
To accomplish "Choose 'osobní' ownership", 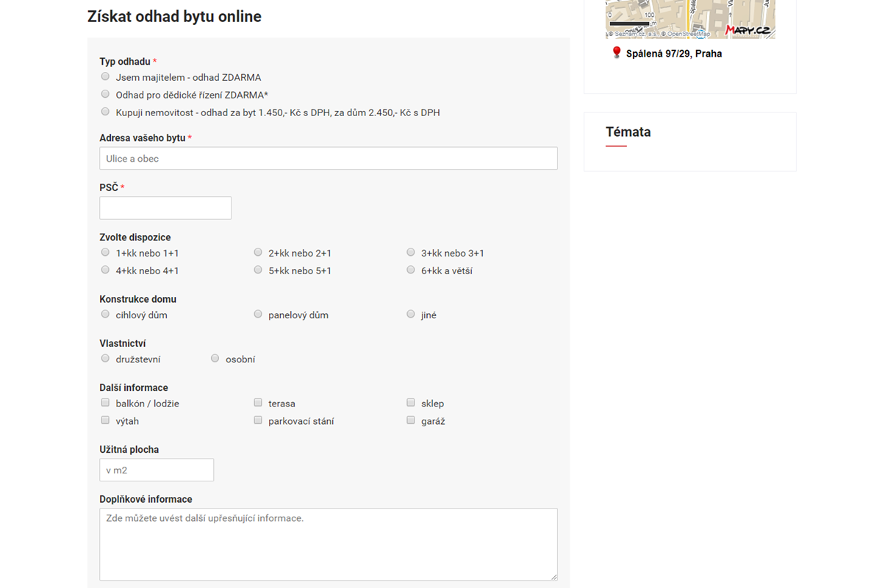I will click(x=215, y=358).
